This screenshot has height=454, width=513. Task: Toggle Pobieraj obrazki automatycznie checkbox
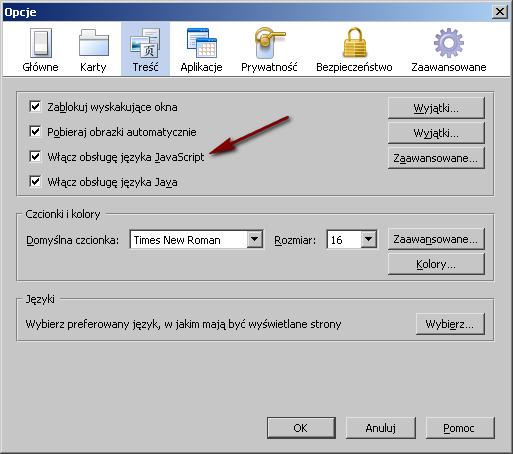pyautogui.click(x=35, y=132)
